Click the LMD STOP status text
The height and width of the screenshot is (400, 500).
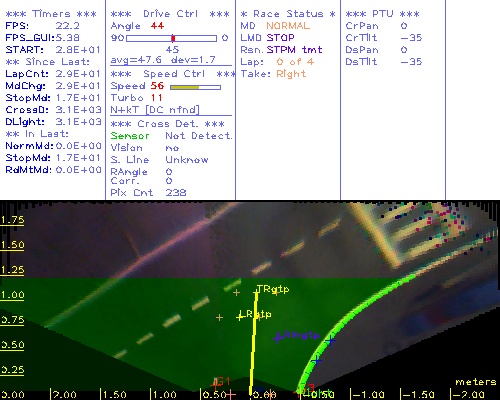(x=267, y=38)
